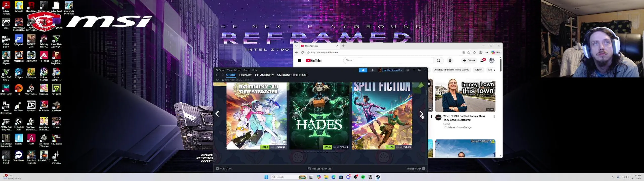
Task: Open Steam account dropdown smokinoutthe448
Action: click(x=390, y=70)
